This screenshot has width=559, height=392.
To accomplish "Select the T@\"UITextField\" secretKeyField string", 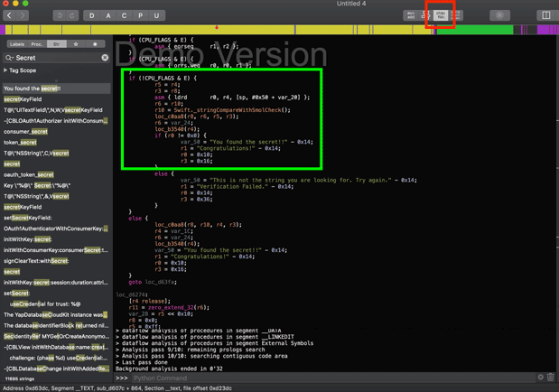I will tap(56, 110).
